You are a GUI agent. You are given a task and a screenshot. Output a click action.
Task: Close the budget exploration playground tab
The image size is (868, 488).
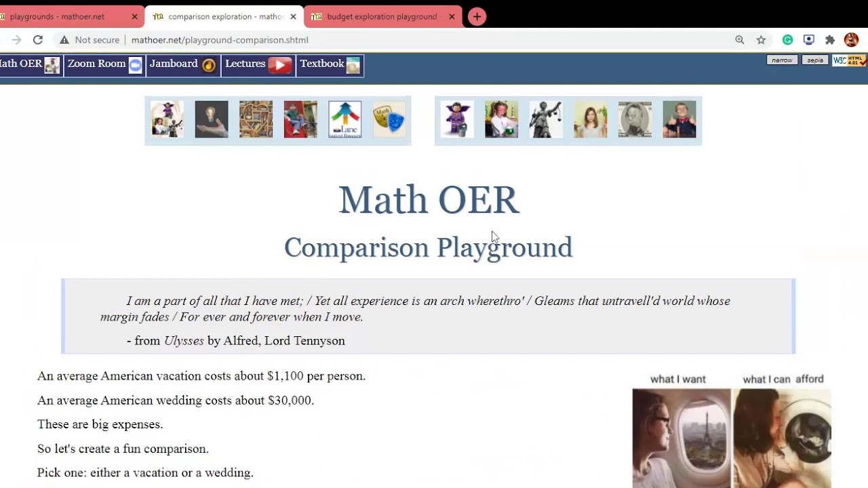pos(452,16)
